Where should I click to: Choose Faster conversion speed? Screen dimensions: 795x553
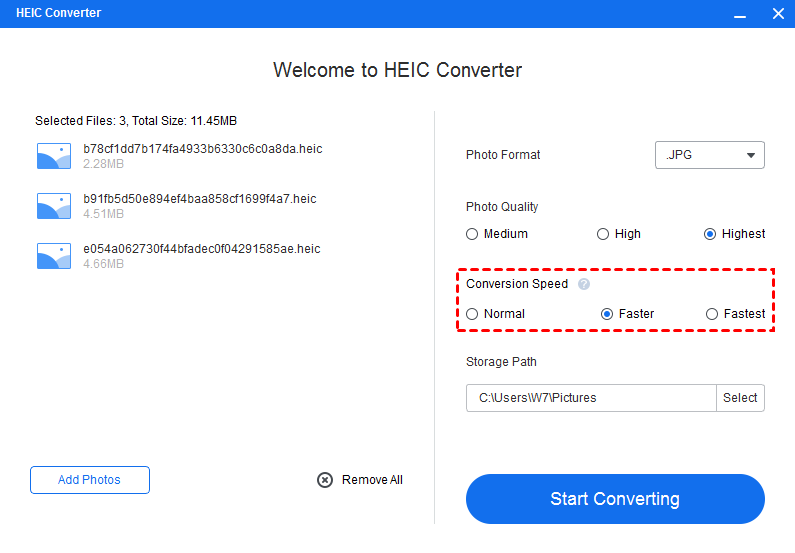coord(607,314)
